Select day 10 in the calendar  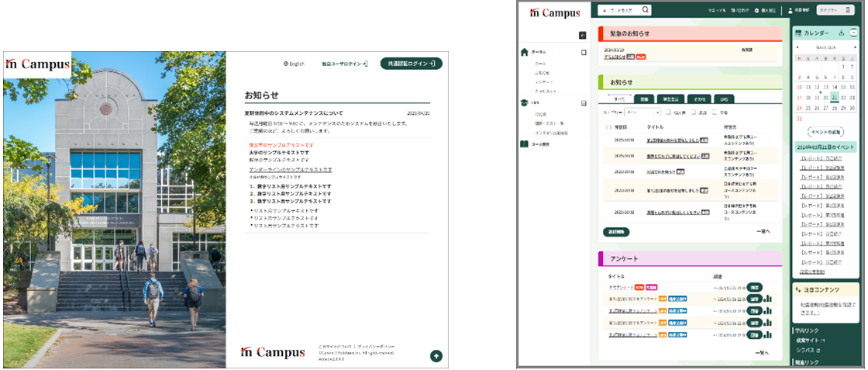pos(799,87)
